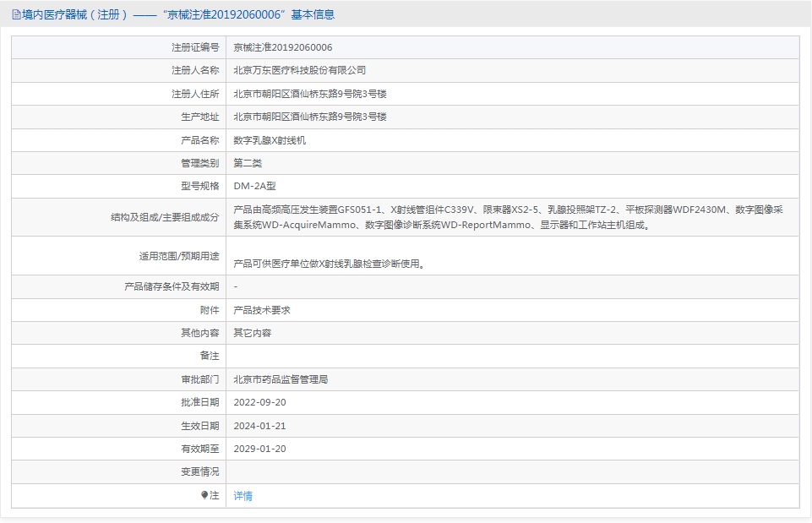Click the 附件 label
This screenshot has width=812, height=523.
pos(210,310)
